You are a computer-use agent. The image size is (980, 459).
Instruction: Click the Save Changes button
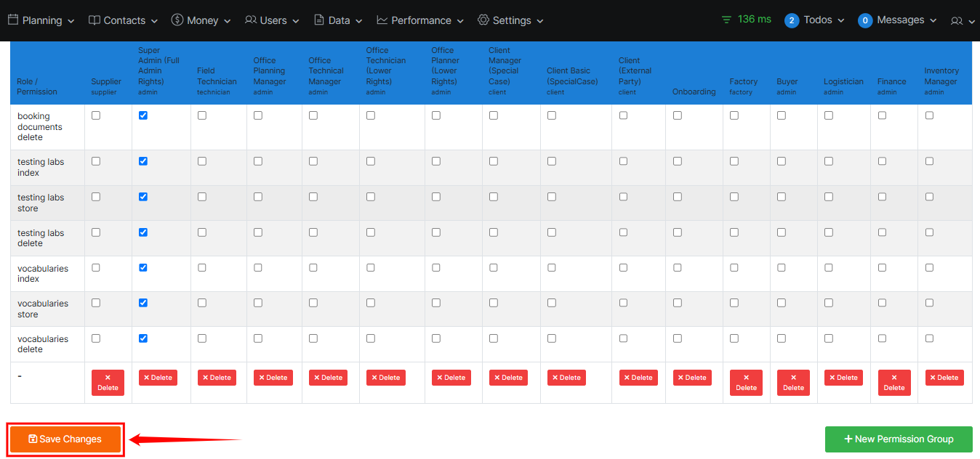[65, 439]
